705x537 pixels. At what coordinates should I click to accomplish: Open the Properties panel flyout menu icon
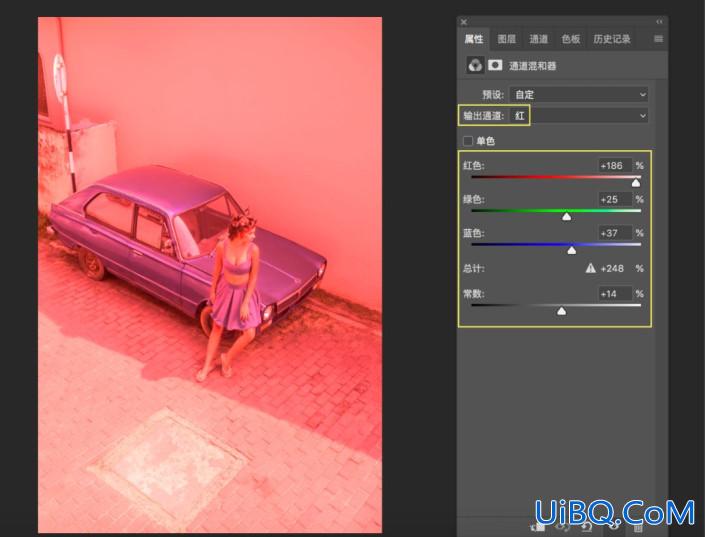658,39
